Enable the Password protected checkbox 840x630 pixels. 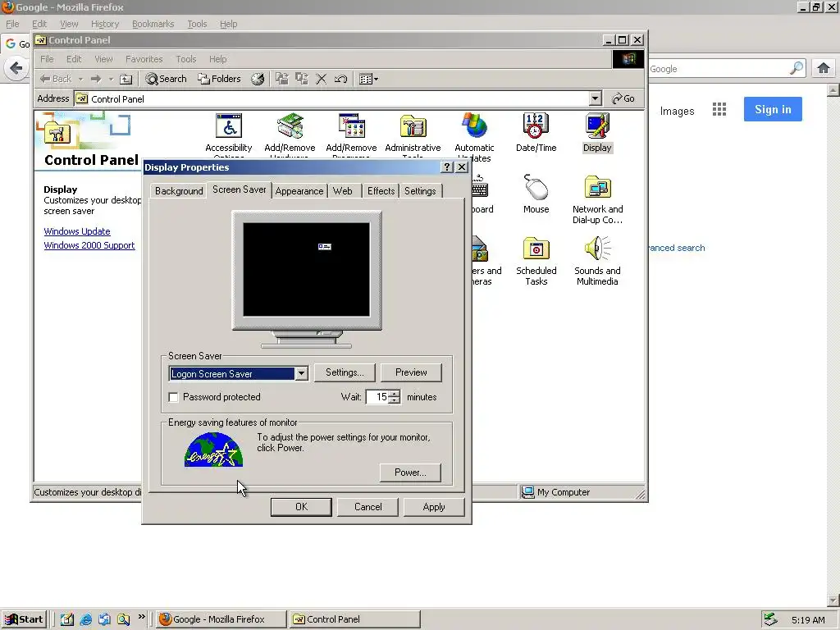pos(173,397)
